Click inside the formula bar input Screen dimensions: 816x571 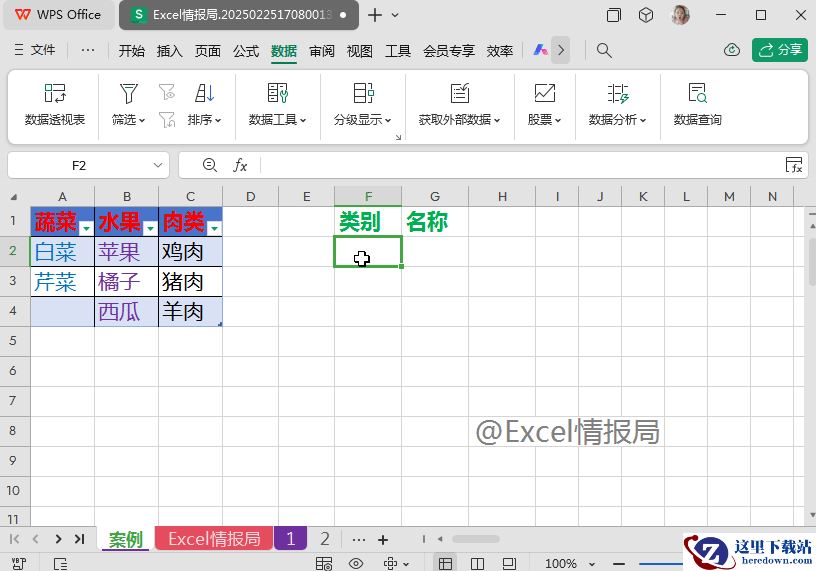point(520,166)
